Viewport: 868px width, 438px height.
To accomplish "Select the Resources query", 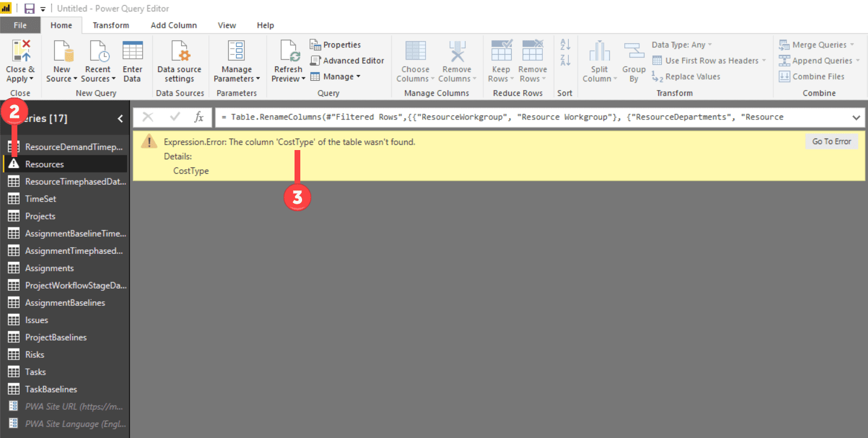I will click(65, 164).
